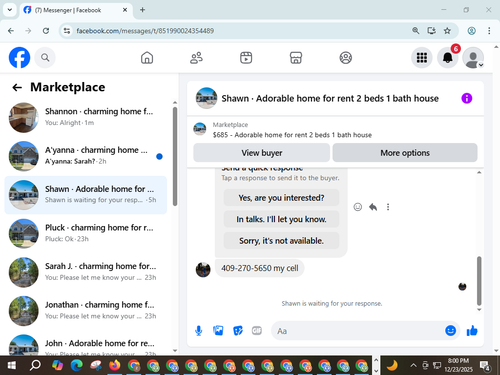The height and width of the screenshot is (375, 500).
Task: Launch Firefox from taskbar
Action: (x=115, y=365)
